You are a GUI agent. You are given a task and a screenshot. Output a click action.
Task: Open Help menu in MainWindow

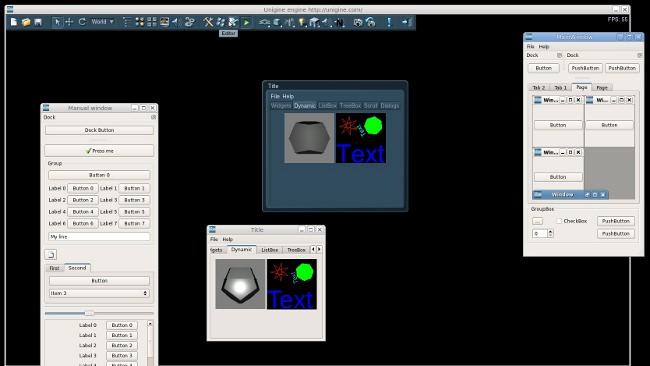tap(544, 46)
